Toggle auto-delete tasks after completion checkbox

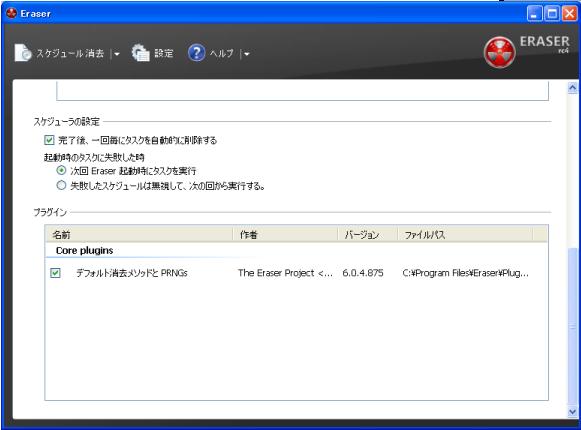[49, 140]
